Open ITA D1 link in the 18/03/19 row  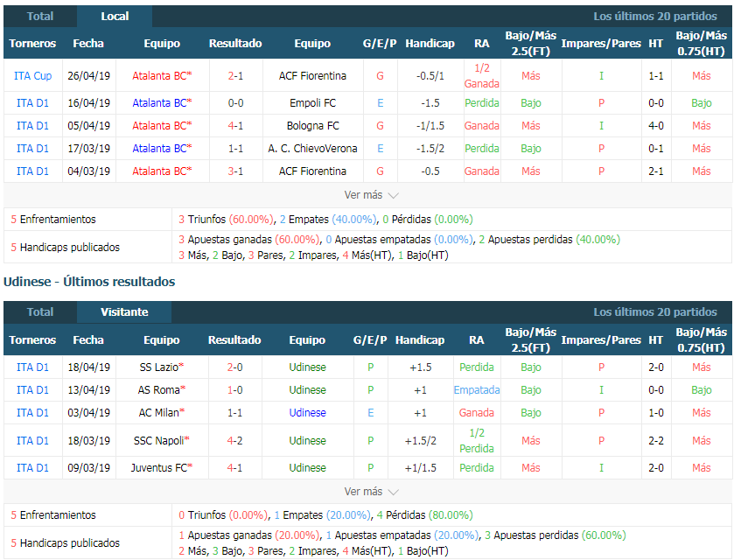[x=32, y=441]
